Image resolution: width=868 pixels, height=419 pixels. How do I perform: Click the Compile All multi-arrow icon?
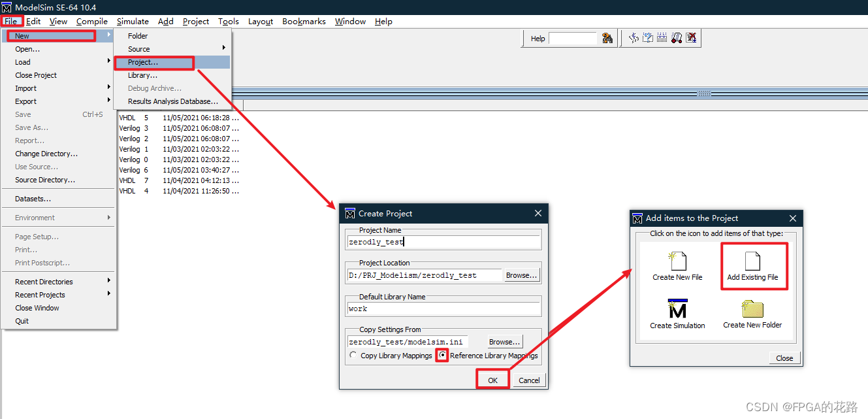(662, 38)
